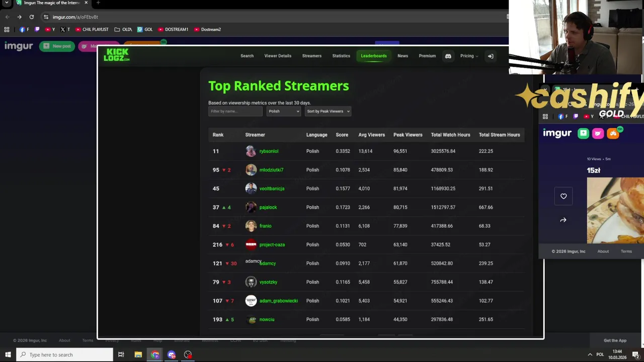
Task: Click the New post button on imgur
Action: pyautogui.click(x=57, y=46)
